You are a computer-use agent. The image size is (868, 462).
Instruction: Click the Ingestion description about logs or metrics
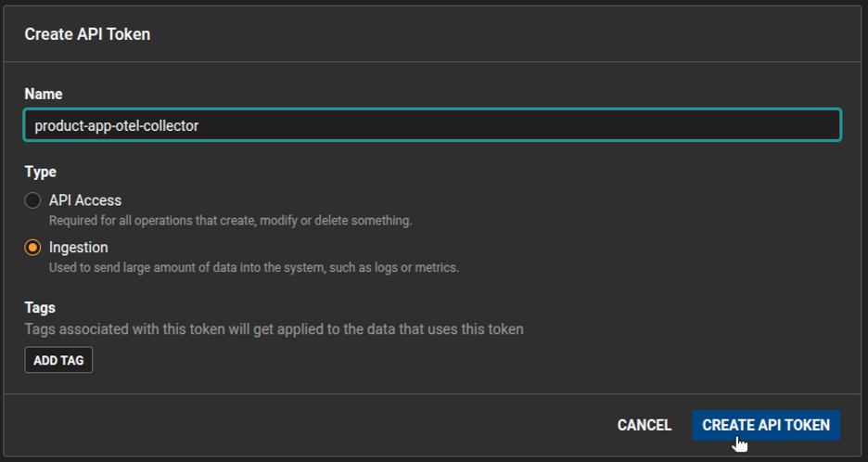pos(254,267)
